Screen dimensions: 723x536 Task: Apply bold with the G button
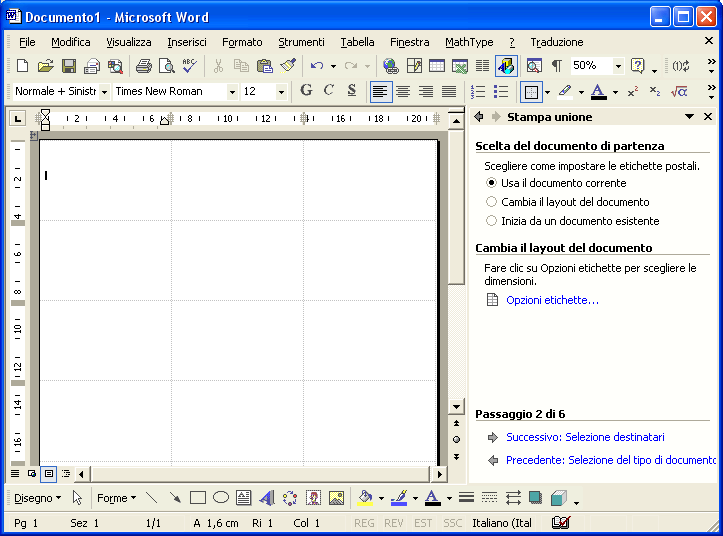point(306,91)
